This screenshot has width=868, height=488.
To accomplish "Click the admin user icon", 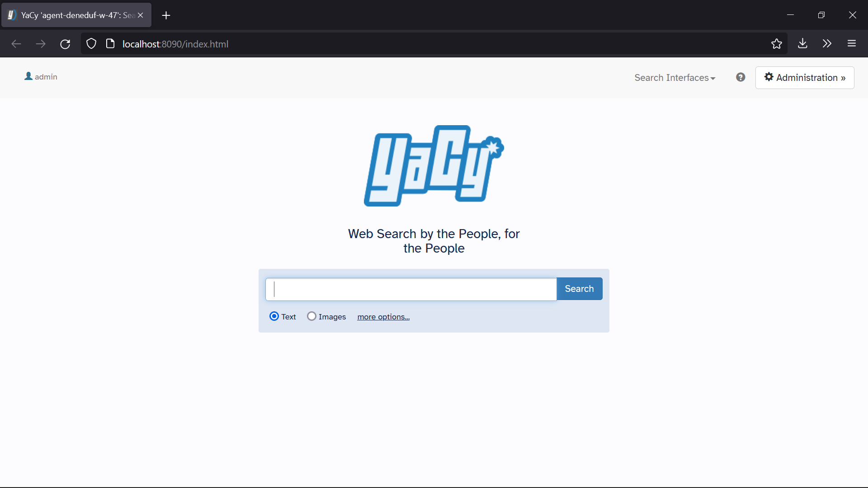I will pos(28,76).
